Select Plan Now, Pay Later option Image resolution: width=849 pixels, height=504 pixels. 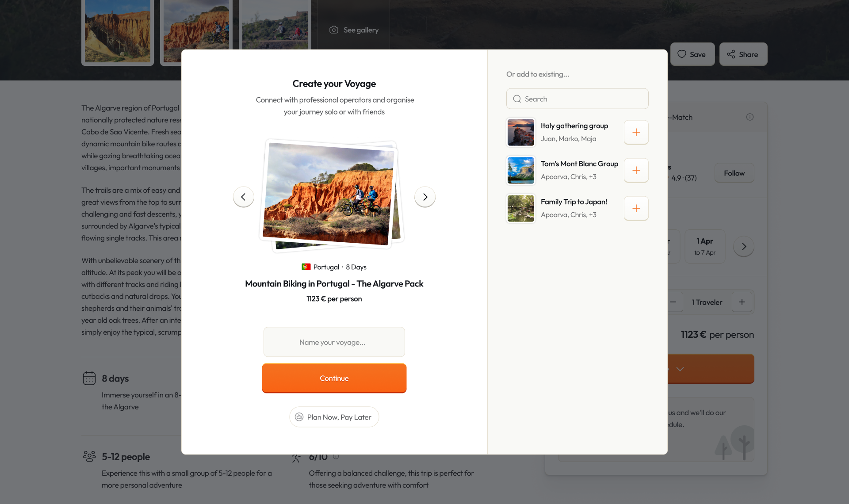click(334, 417)
